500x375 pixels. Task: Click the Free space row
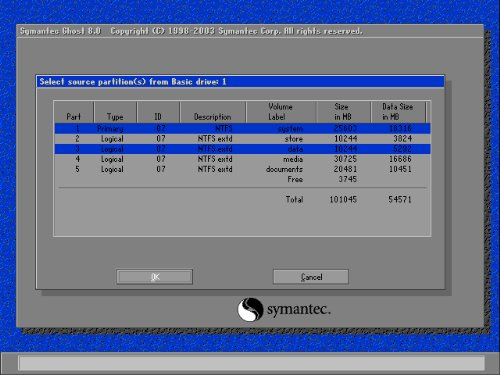(242, 179)
